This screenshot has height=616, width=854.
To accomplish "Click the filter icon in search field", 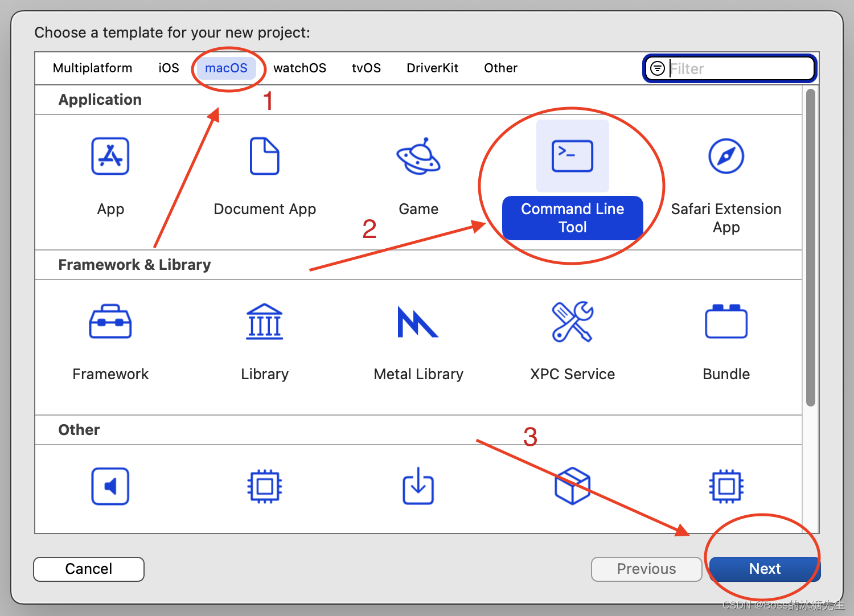I will point(658,68).
